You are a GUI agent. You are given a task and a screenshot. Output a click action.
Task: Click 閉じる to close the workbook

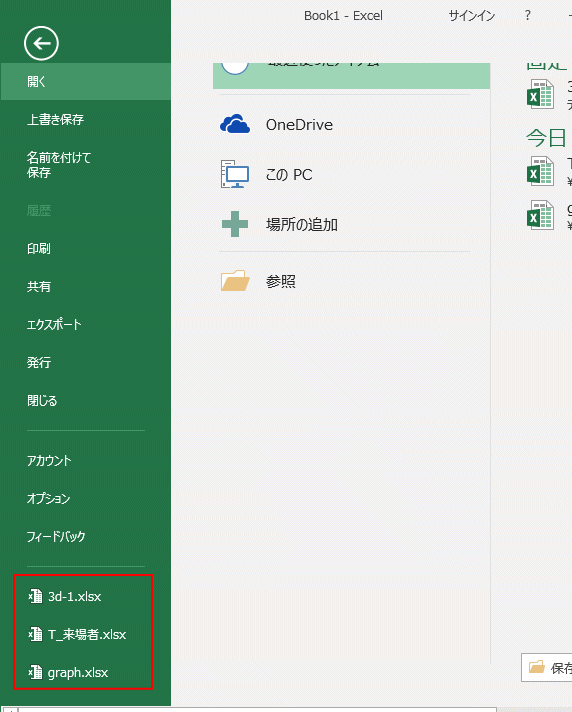coord(42,400)
